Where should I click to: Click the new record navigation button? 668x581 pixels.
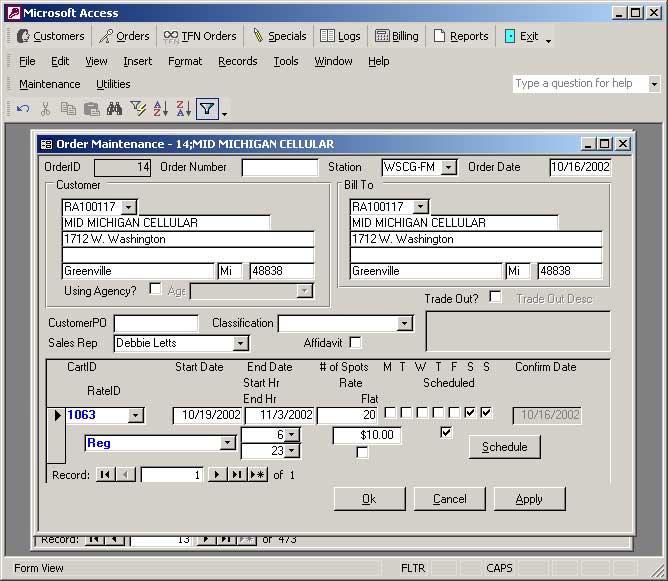point(258,475)
